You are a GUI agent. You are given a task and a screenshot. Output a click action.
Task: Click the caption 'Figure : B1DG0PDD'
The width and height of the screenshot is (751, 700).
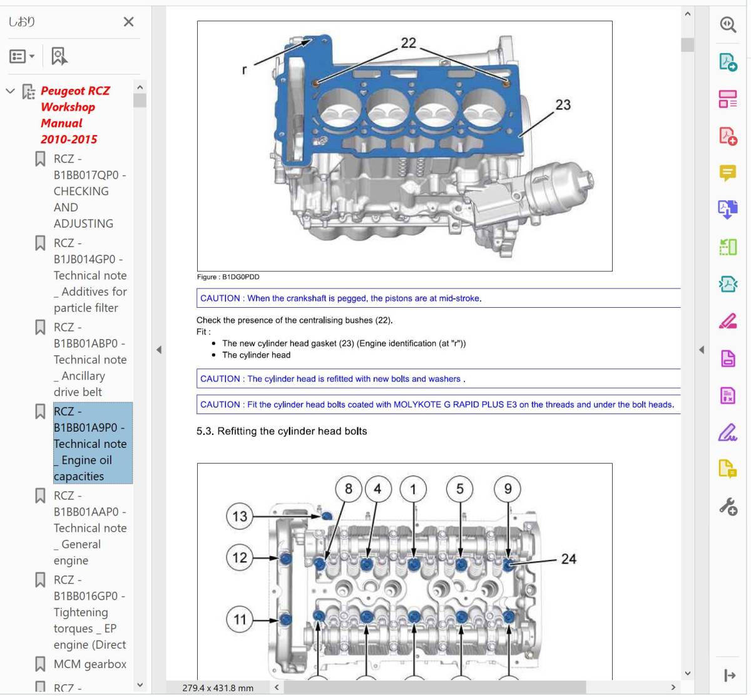(x=228, y=277)
